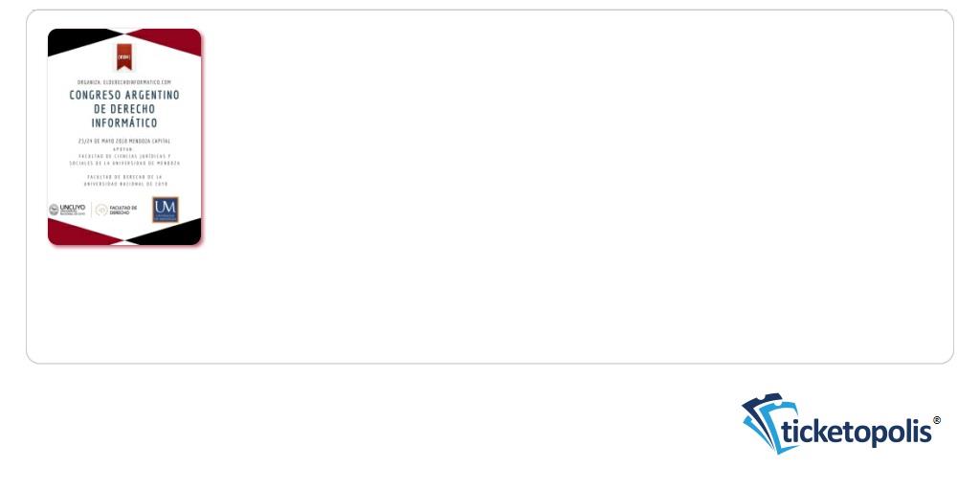The image size is (980, 490).
Task: Click the Facultad de Derecho logo text
Action: click(123, 210)
